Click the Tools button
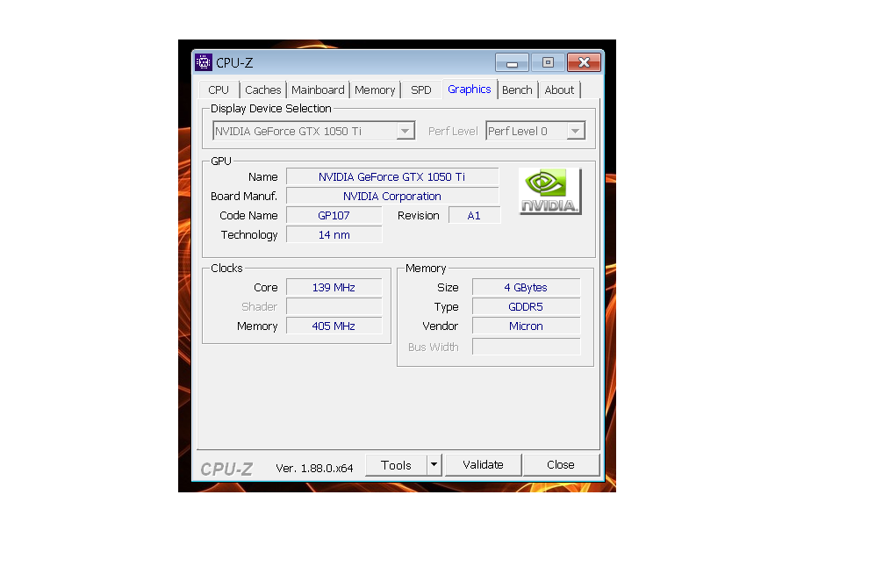The width and height of the screenshot is (890, 588). (396, 465)
